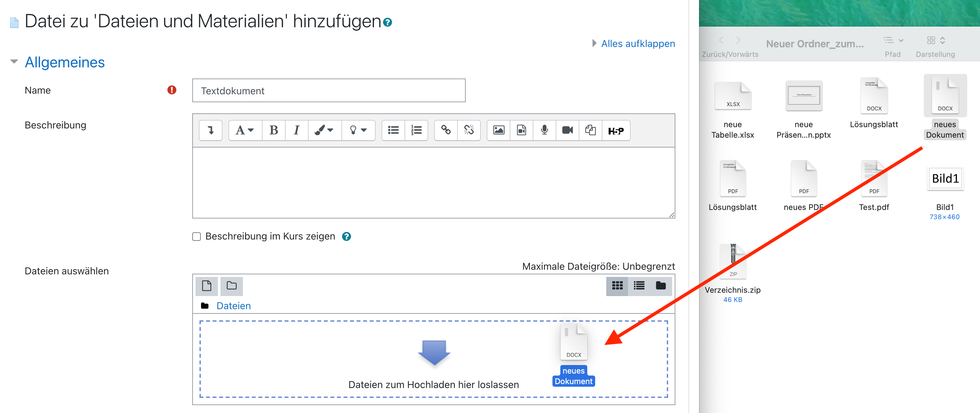
Task: Click the microphone audio record icon
Action: pos(545,130)
